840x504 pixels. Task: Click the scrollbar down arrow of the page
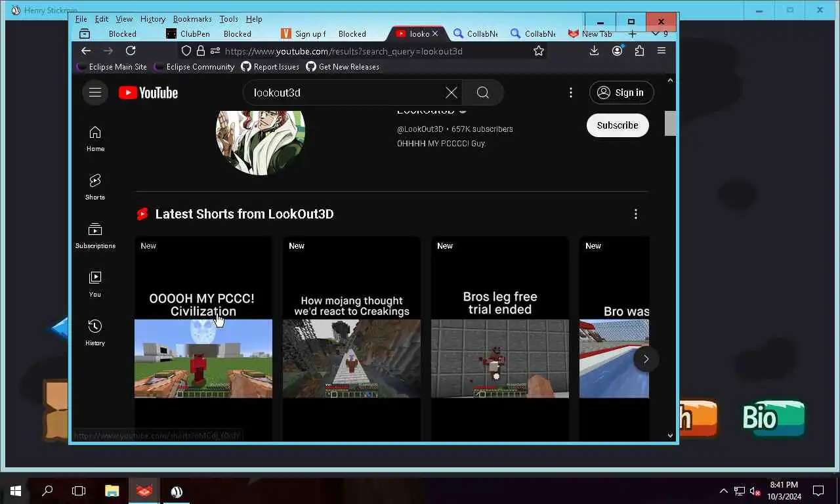point(670,435)
